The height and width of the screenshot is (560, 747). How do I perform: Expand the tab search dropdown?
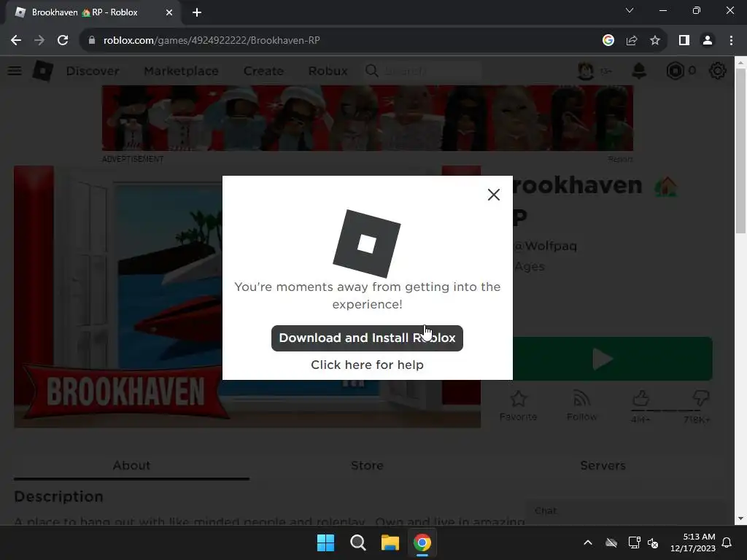[x=630, y=10]
